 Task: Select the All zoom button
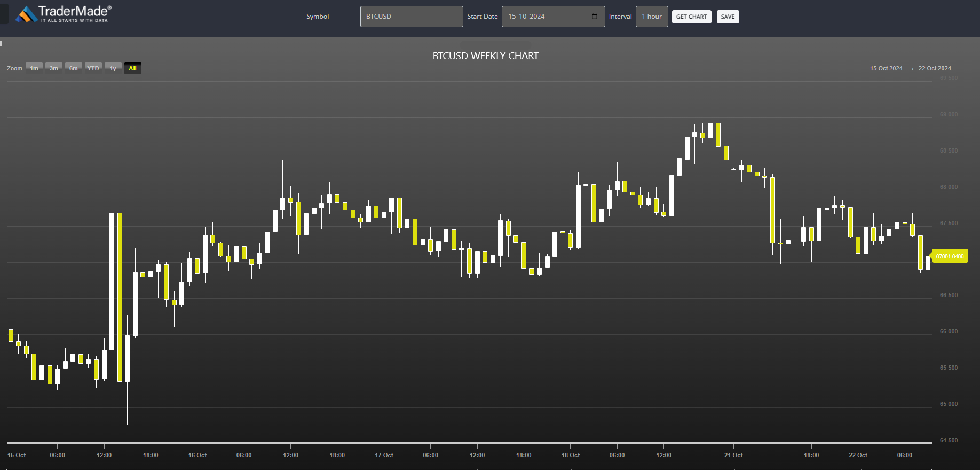133,68
